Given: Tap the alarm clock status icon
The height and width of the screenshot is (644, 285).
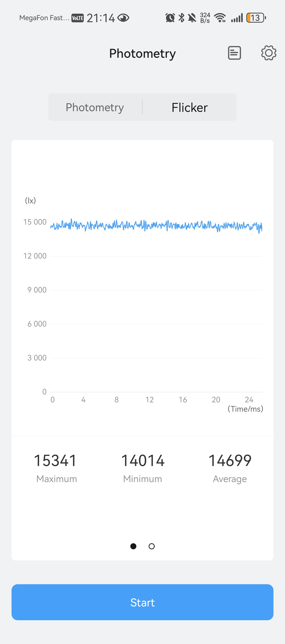Looking at the screenshot, I should [x=170, y=18].
